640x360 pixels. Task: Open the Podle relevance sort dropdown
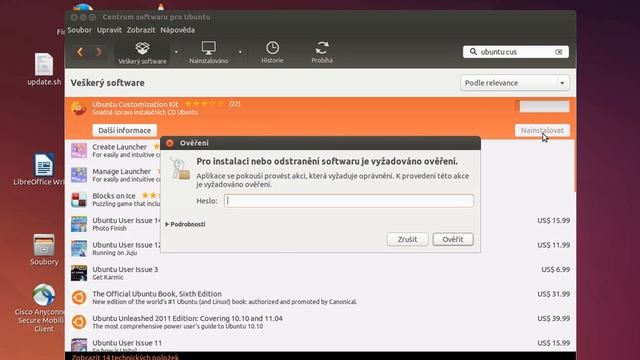(515, 83)
